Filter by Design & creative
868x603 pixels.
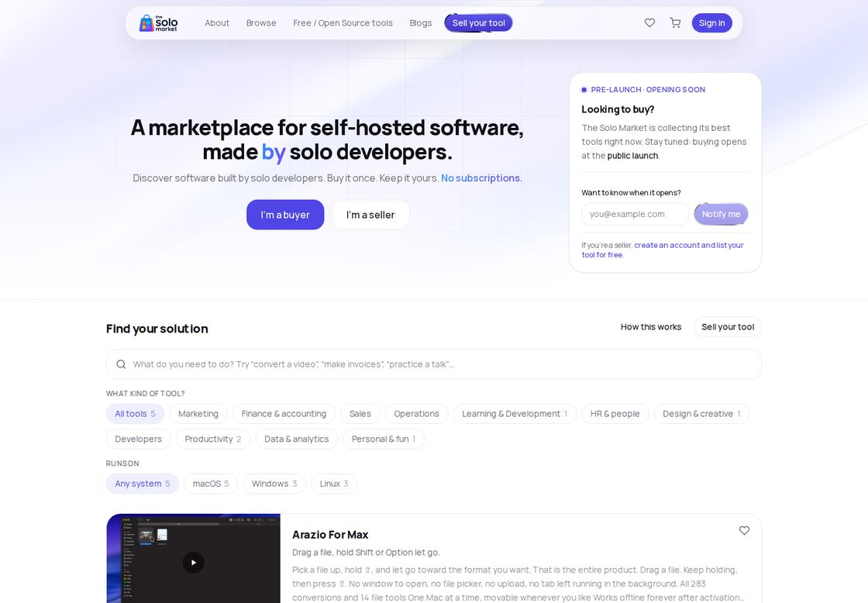(x=702, y=414)
